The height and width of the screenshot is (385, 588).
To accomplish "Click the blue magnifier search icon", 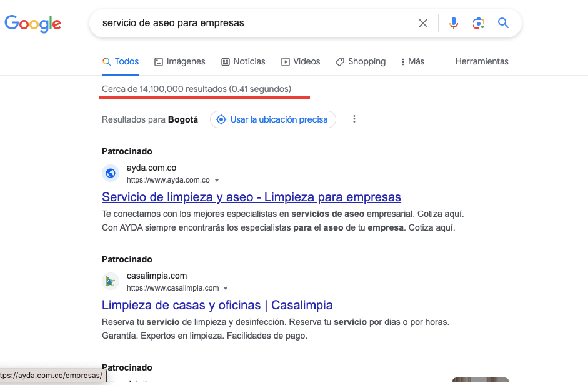I will [x=503, y=23].
